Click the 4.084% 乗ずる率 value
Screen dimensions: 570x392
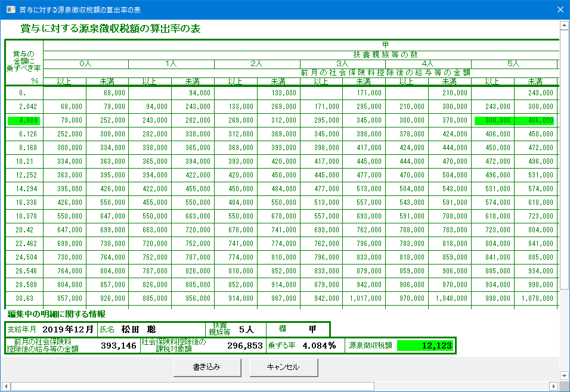319,346
